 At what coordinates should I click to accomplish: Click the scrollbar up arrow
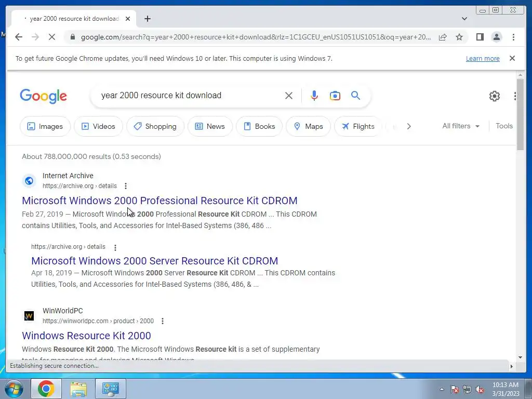coord(520,75)
